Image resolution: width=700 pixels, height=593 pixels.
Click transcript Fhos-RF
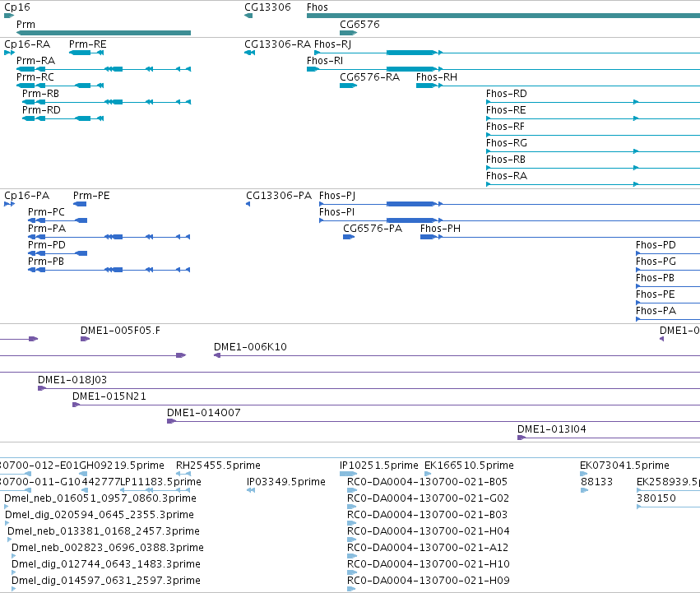tap(593, 135)
